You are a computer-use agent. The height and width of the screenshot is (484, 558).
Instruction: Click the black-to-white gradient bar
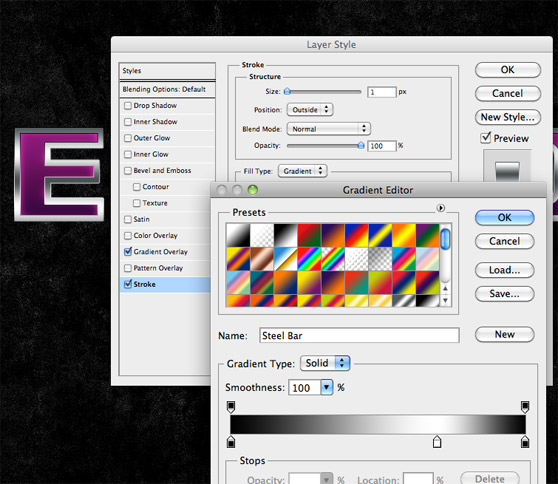(378, 424)
